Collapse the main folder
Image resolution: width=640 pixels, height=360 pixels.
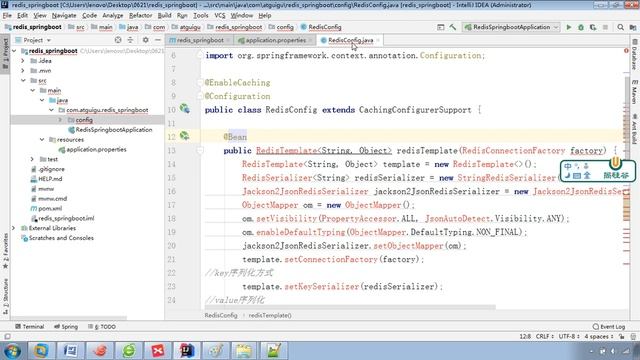tap(33, 90)
